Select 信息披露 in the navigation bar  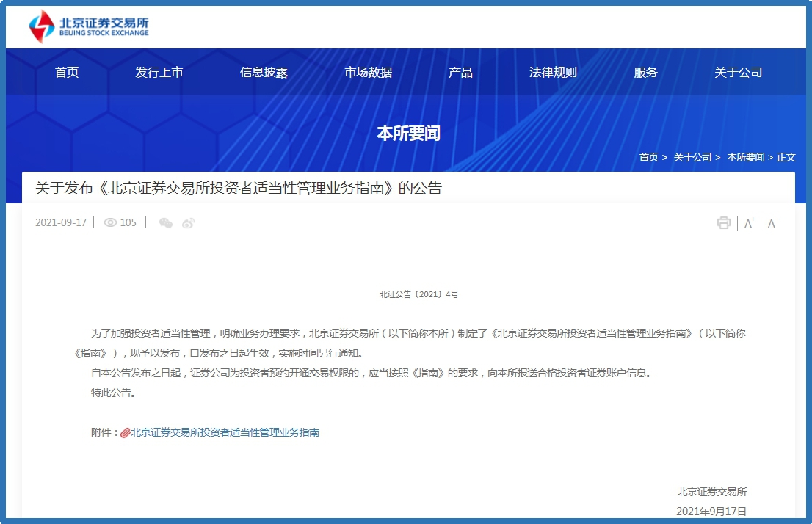[264, 72]
